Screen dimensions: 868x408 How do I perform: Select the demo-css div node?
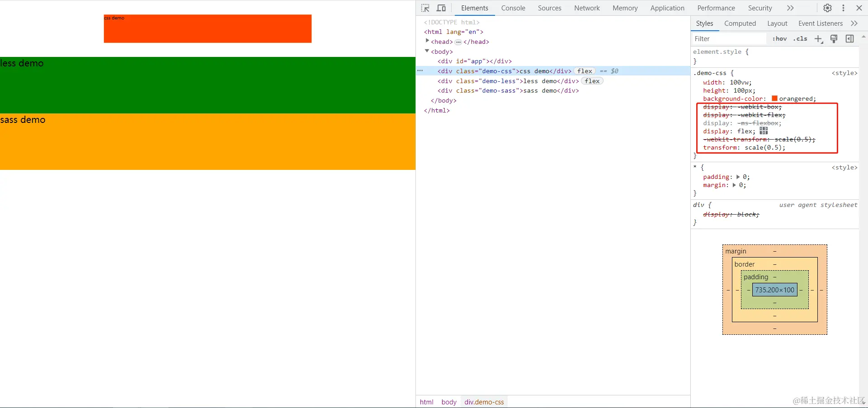[x=504, y=71]
